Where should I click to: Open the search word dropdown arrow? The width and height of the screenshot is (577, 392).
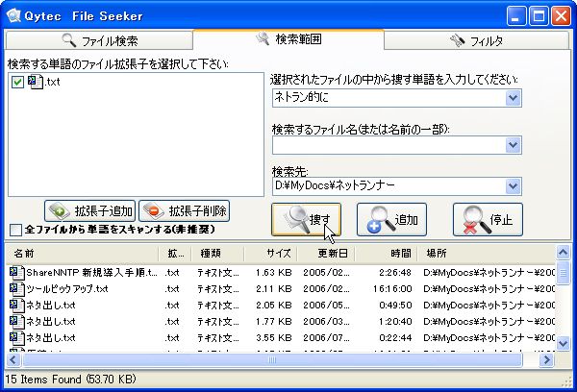tap(514, 98)
